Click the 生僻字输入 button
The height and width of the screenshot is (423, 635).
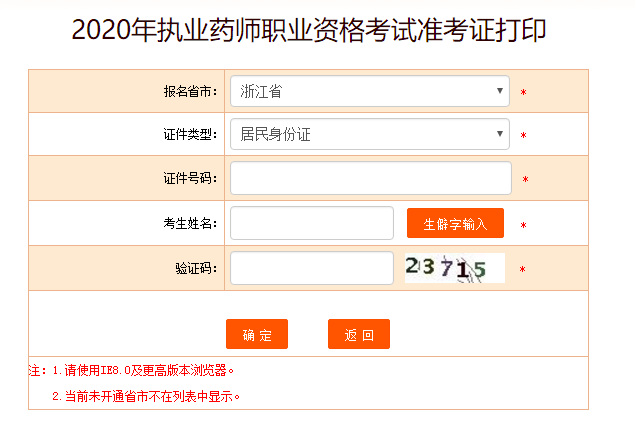pyautogui.click(x=455, y=223)
